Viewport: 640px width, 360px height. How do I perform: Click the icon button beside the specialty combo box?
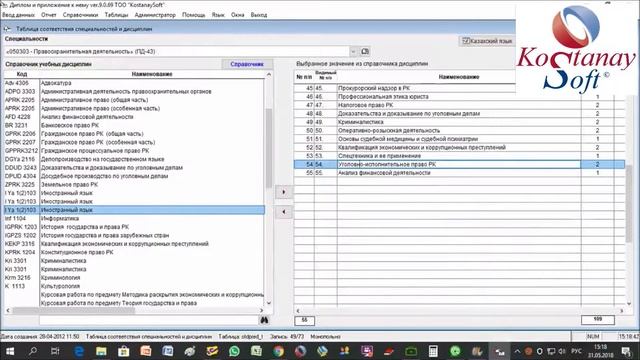(x=365, y=51)
